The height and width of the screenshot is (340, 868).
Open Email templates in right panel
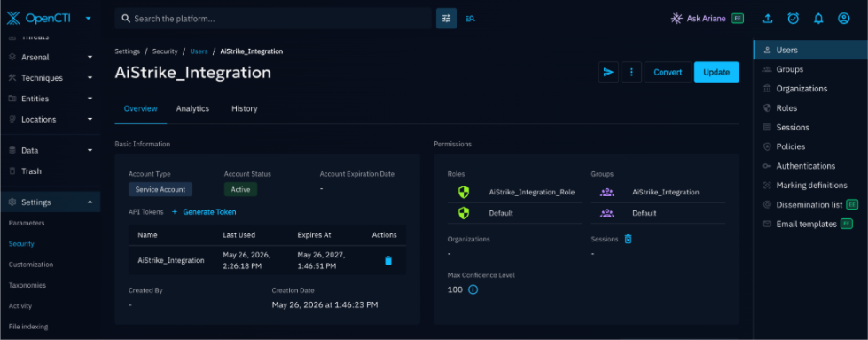[810, 224]
